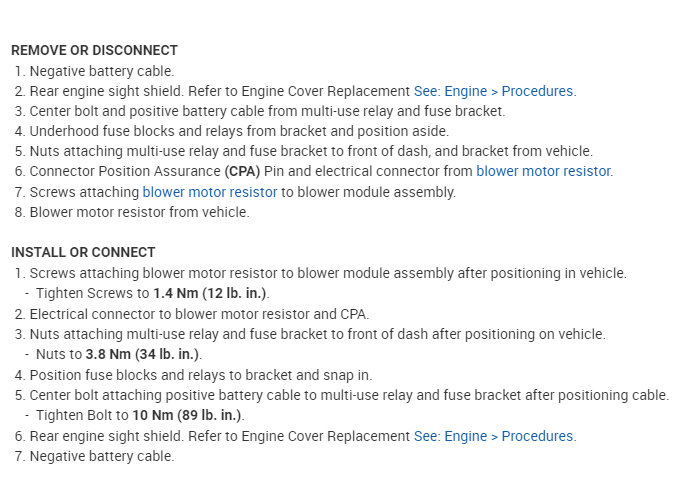The width and height of the screenshot is (683, 504).
Task: Click the bold (CPA) abbreviation text
Action: click(x=242, y=171)
